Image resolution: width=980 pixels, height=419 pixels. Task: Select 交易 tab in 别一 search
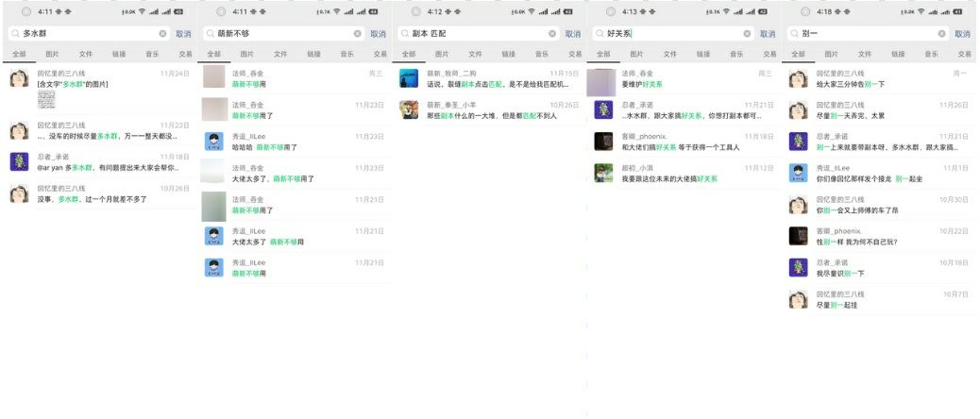click(x=965, y=55)
